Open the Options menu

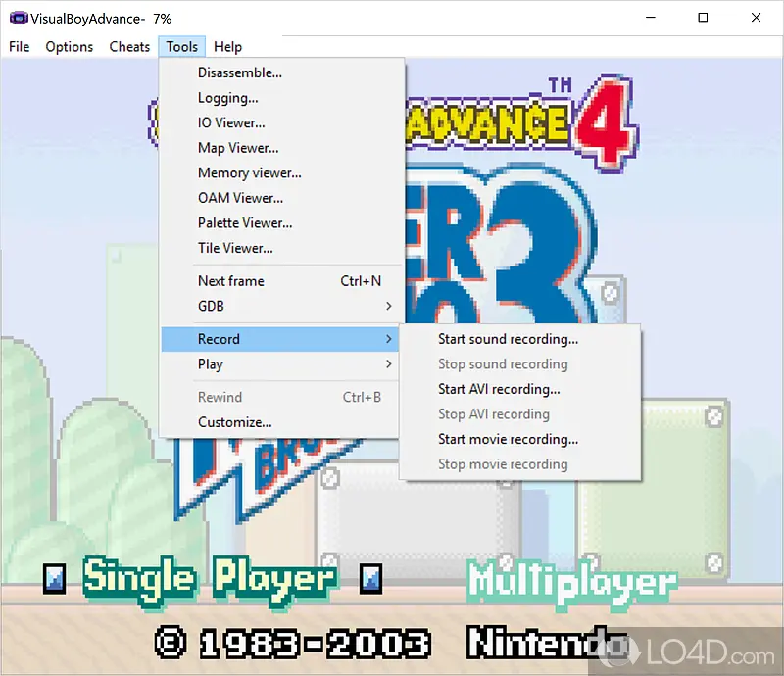click(x=70, y=46)
